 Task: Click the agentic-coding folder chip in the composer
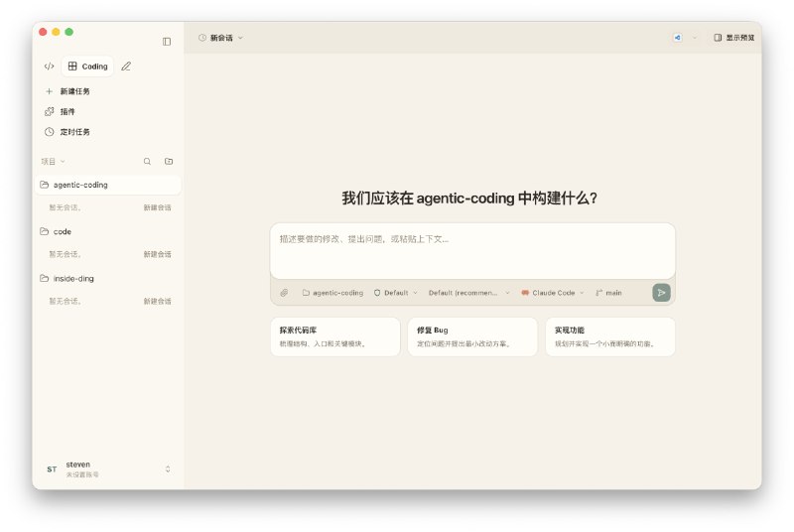(332, 293)
